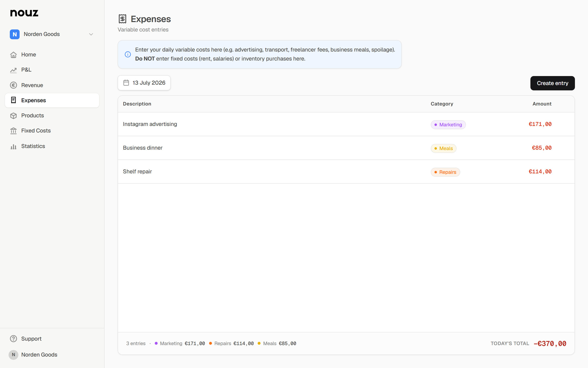The width and height of the screenshot is (588, 368).
Task: Click the Home house icon
Action: 13,55
